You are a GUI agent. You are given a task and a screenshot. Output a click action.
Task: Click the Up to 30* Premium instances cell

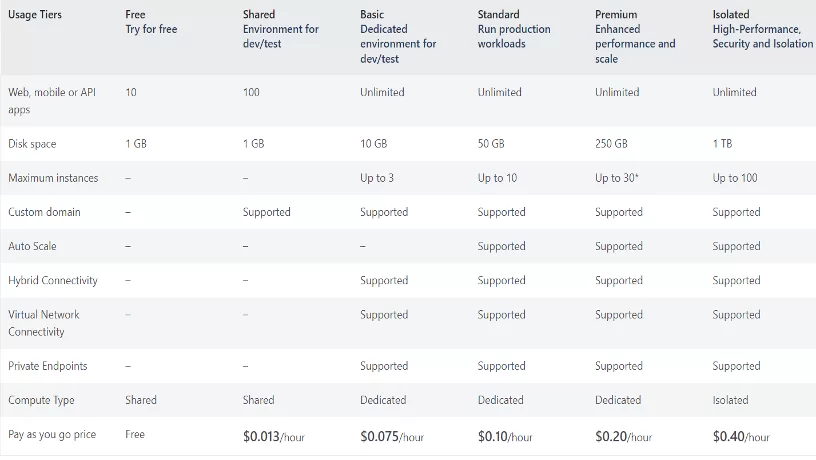pyautogui.click(x=617, y=178)
